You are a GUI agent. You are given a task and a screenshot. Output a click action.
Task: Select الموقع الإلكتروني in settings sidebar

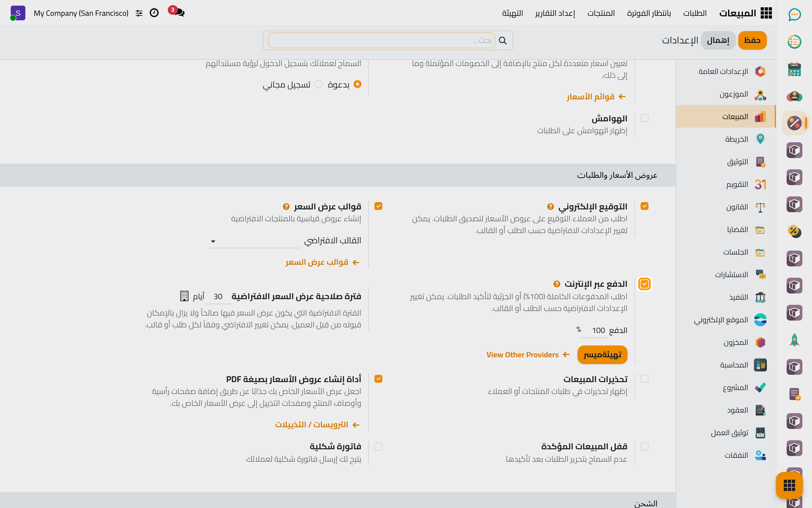726,320
